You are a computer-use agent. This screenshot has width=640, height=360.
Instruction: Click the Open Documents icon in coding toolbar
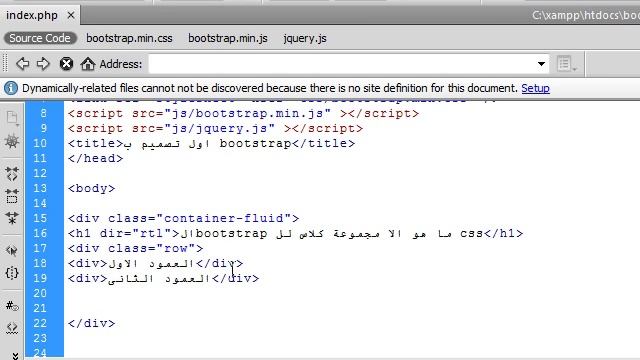point(12,118)
